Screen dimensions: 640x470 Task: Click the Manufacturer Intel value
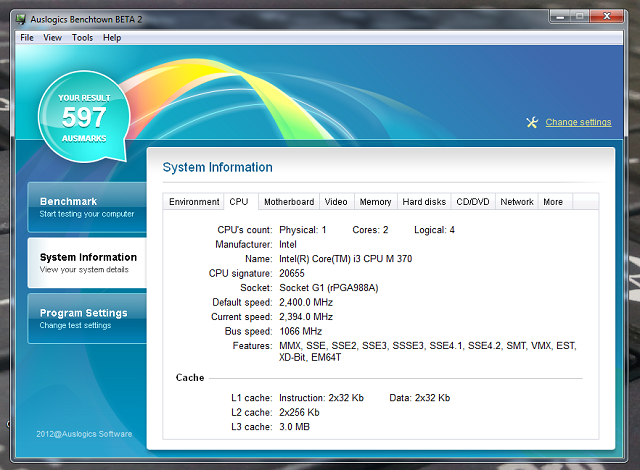point(288,244)
